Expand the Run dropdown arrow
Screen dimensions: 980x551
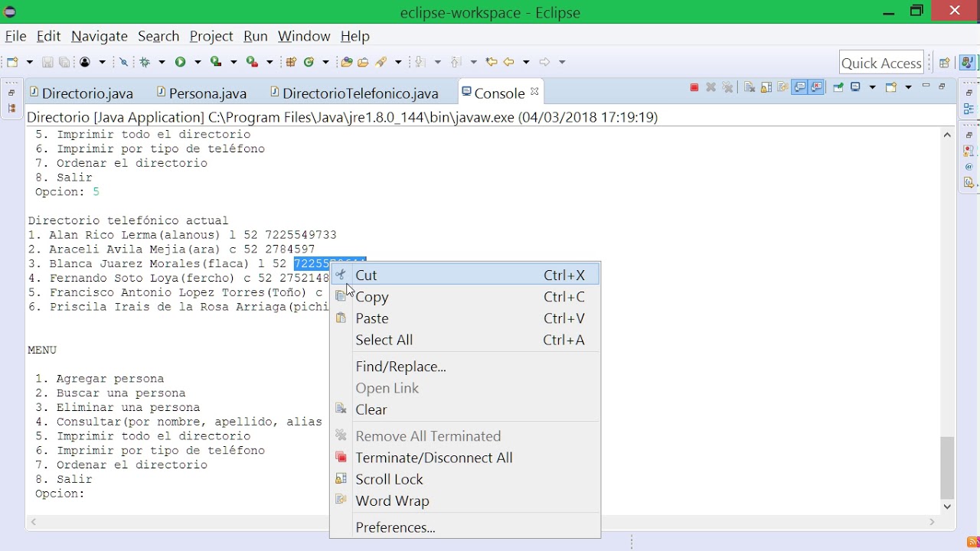[198, 62]
